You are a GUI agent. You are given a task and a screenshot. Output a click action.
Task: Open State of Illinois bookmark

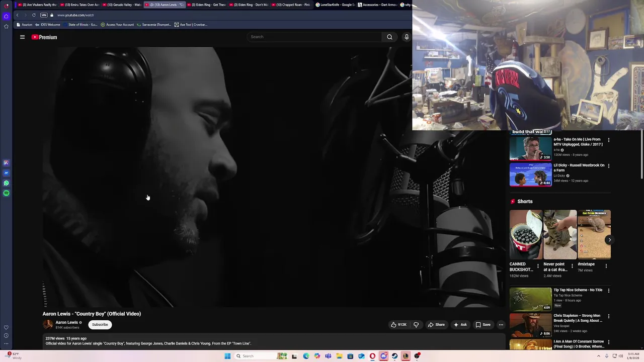(x=80, y=25)
